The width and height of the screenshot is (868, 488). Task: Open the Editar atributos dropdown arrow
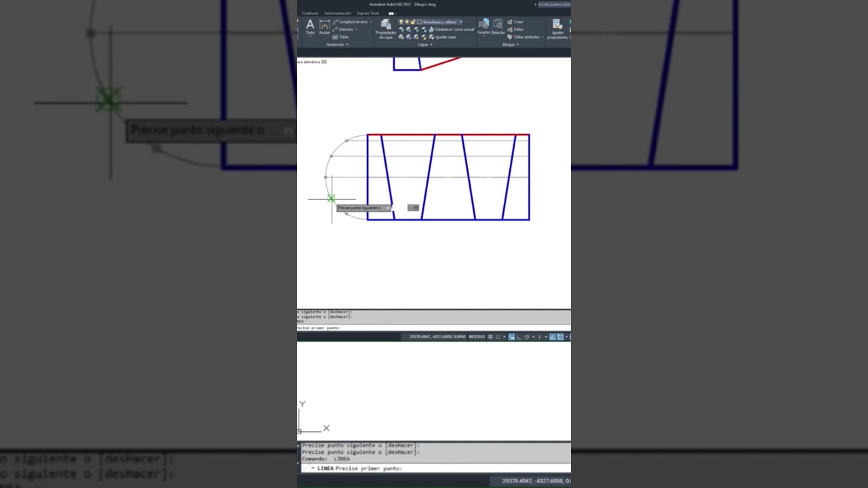[542, 37]
